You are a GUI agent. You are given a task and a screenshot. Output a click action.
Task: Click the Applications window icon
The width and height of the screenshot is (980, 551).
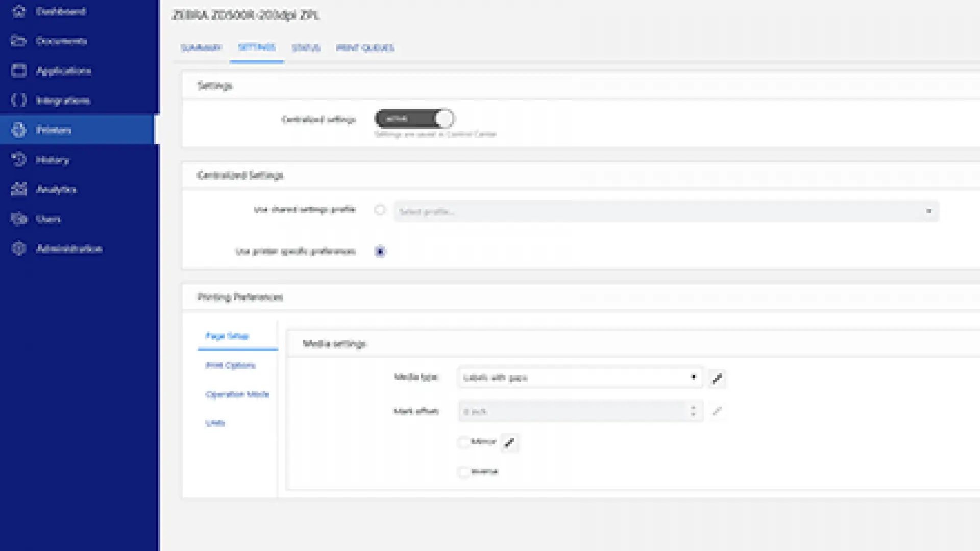(19, 70)
